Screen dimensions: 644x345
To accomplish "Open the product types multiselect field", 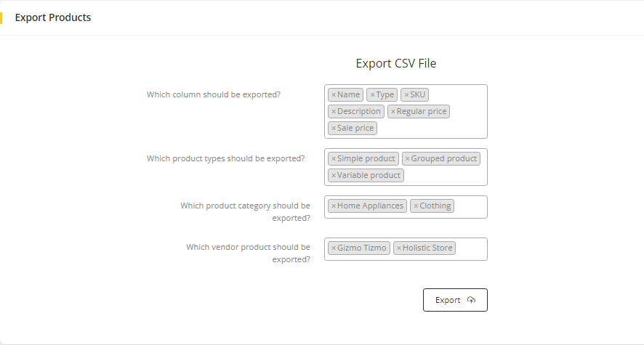I will click(x=443, y=176).
